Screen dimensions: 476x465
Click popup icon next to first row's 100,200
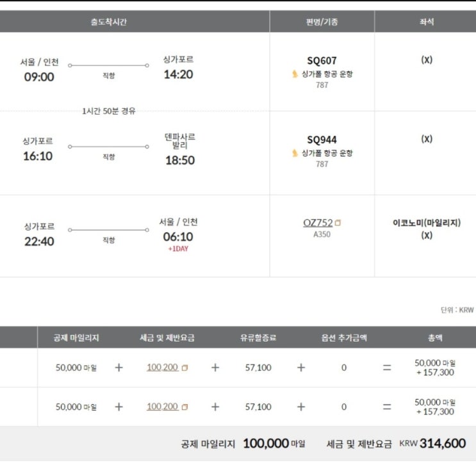point(185,368)
